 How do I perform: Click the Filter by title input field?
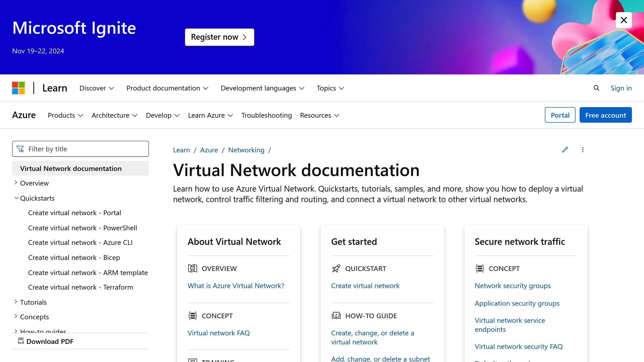[x=80, y=149]
